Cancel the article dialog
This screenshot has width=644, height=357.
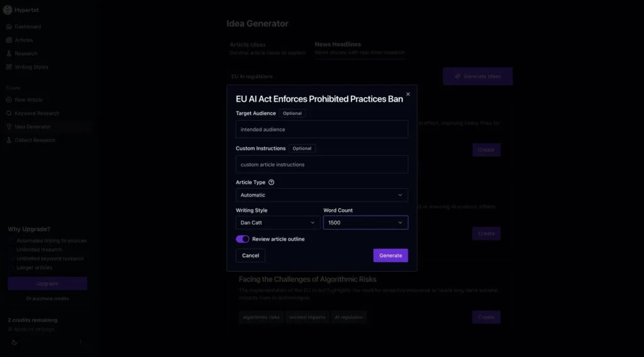pyautogui.click(x=250, y=256)
